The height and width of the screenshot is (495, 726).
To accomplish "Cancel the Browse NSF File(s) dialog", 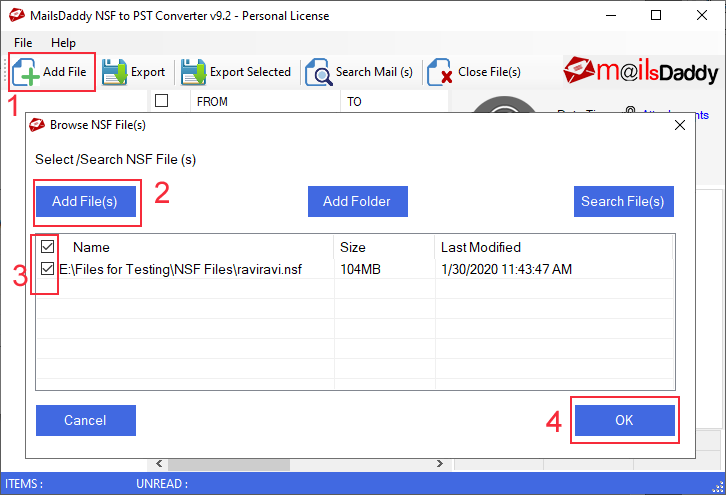I will coord(86,420).
